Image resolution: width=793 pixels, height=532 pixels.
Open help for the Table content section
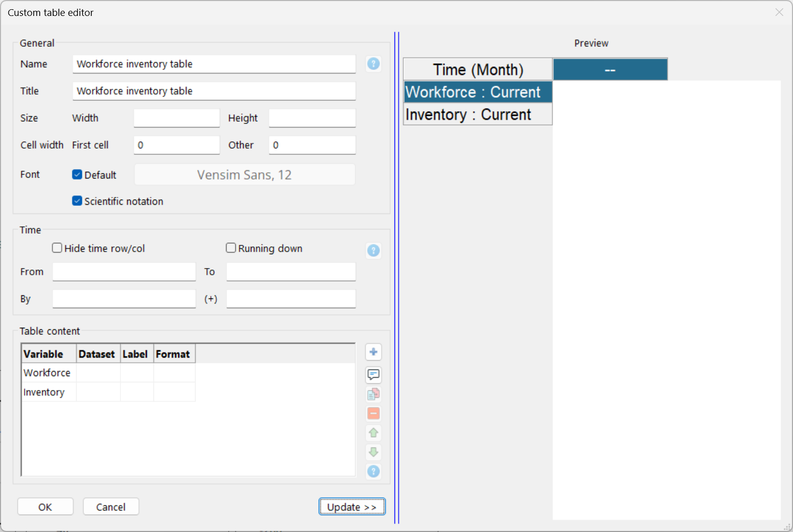[x=373, y=471]
